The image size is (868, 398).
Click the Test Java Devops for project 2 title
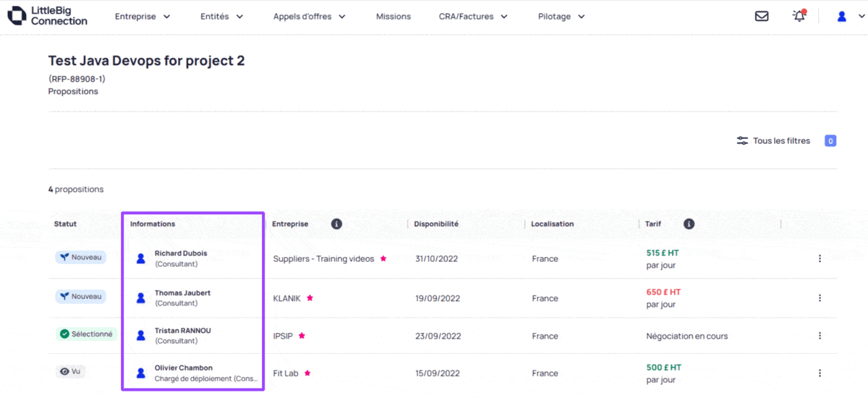tap(146, 61)
